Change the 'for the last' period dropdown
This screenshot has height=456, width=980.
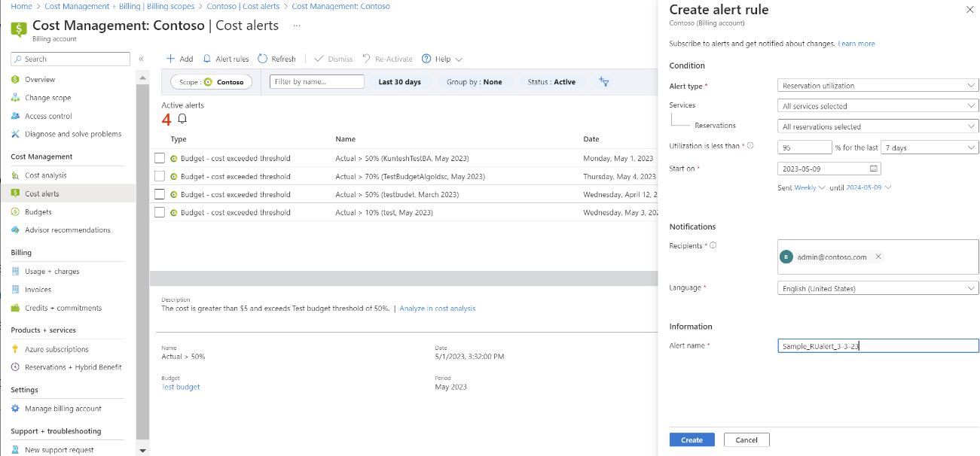(929, 147)
